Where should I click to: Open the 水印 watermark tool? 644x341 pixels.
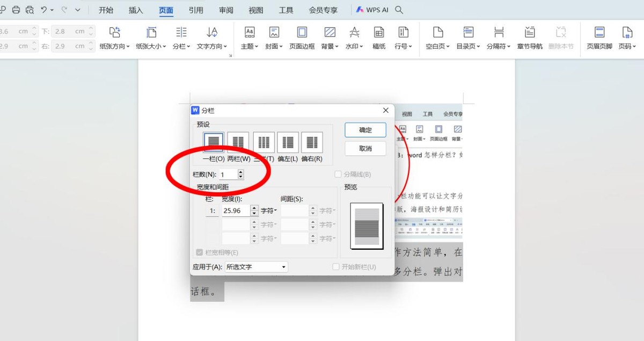354,38
